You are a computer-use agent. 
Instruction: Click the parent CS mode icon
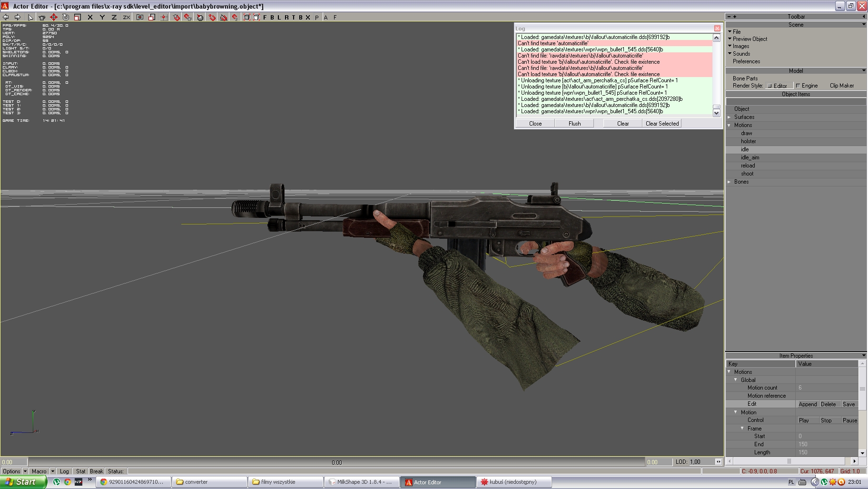(x=140, y=17)
